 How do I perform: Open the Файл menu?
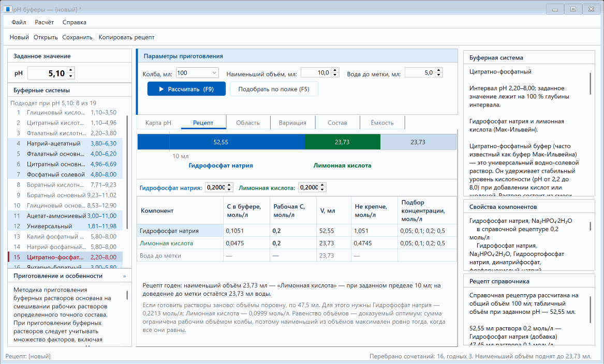(x=19, y=22)
